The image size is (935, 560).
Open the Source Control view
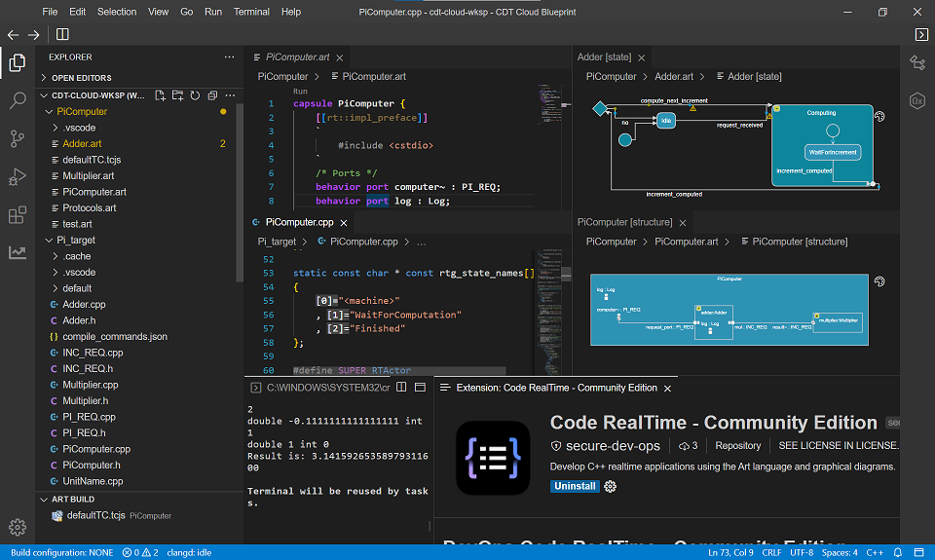(17, 138)
